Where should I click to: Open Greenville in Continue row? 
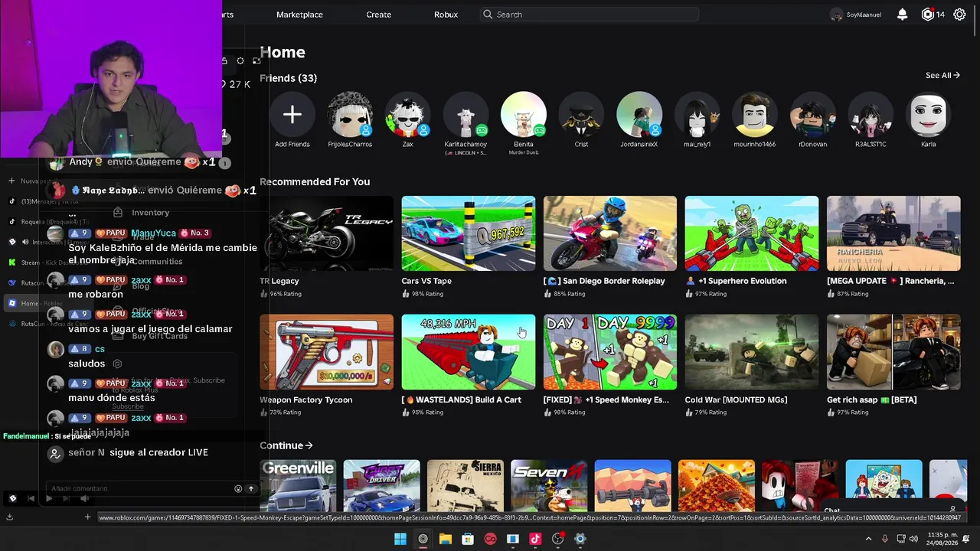click(298, 485)
